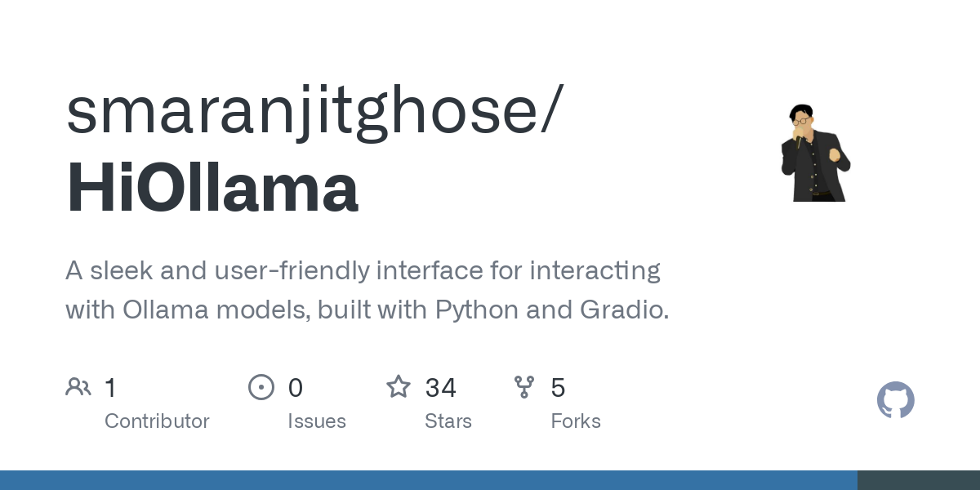This screenshot has height=490, width=980.
Task: Click the issues count "0"
Action: click(296, 388)
